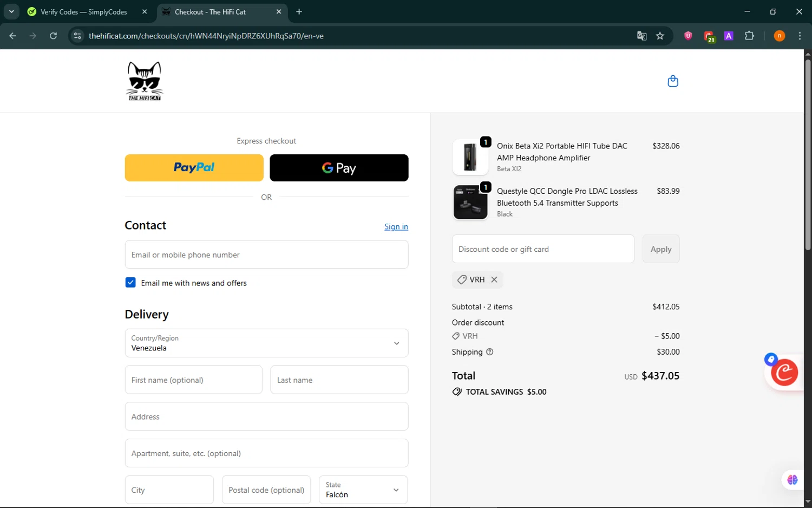Click the TOTAL SAVINGS $5.00 text
Viewport: 812px width, 508px height.
[506, 392]
